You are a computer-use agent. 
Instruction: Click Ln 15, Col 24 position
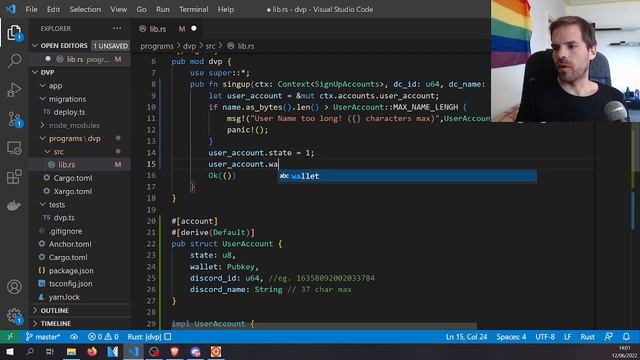[467, 337]
